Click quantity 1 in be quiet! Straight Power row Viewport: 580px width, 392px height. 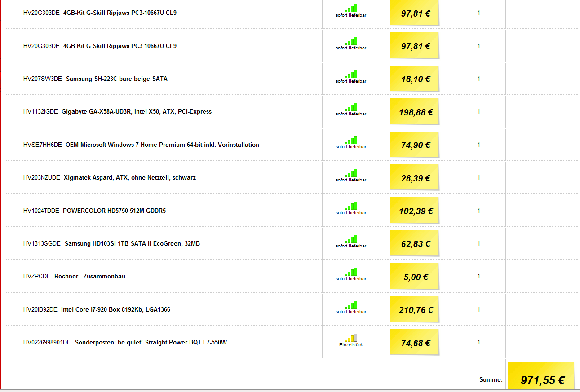[x=478, y=342]
